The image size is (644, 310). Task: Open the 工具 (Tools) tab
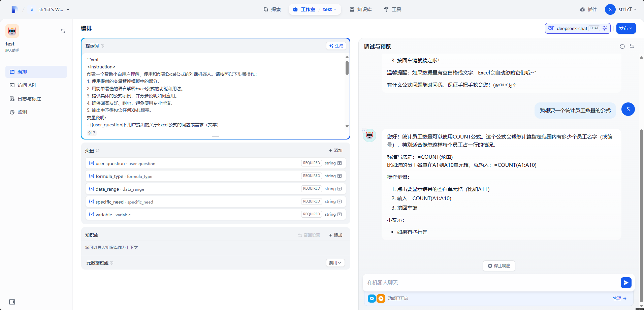tap(393, 9)
